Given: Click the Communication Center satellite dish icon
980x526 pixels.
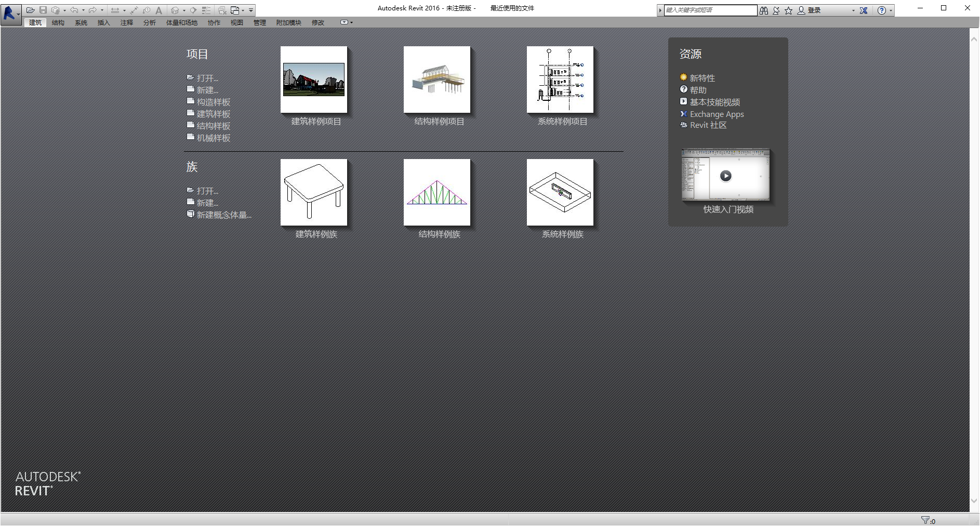Looking at the screenshot, I should [x=776, y=10].
